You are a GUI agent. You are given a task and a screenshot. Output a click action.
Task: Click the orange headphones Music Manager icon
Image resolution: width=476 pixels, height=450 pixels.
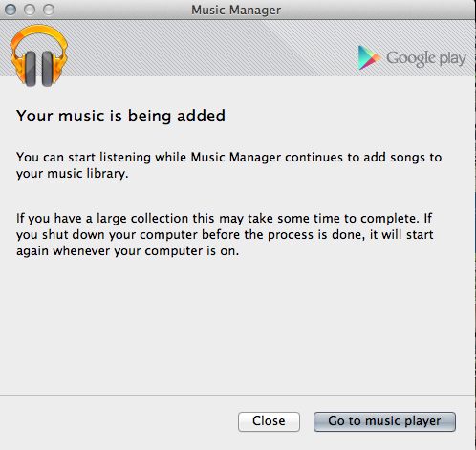point(39,55)
